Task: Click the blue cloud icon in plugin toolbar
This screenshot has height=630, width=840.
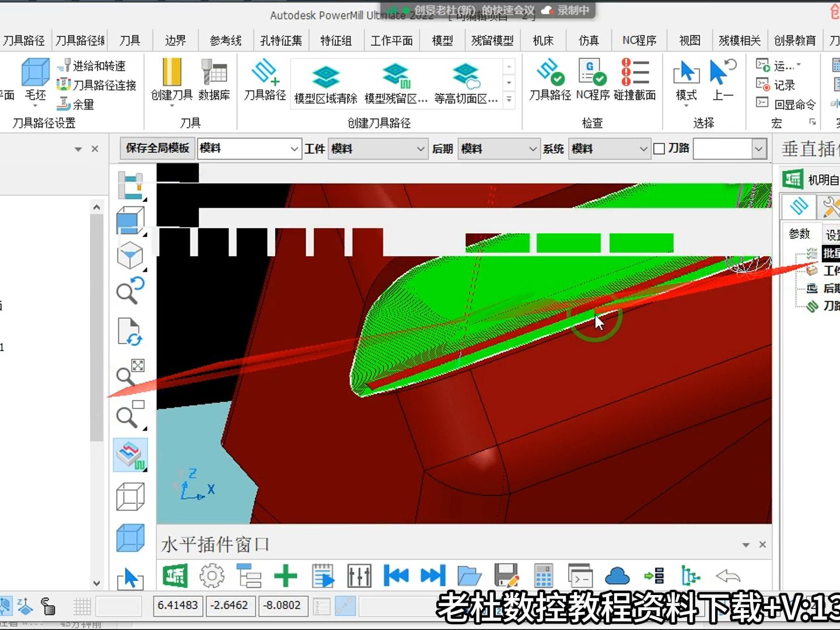Action: click(617, 576)
